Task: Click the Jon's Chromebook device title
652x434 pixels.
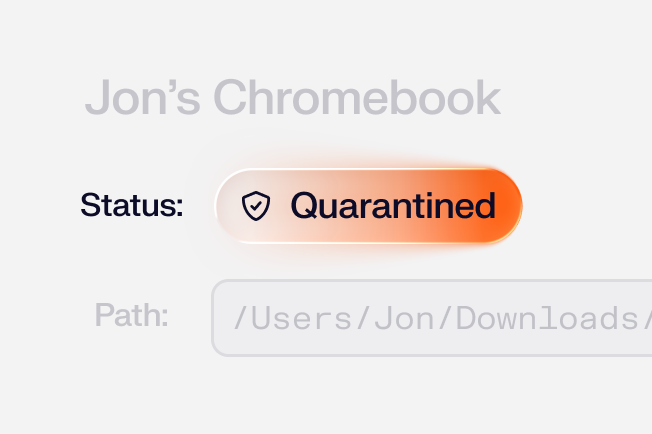Action: click(292, 98)
